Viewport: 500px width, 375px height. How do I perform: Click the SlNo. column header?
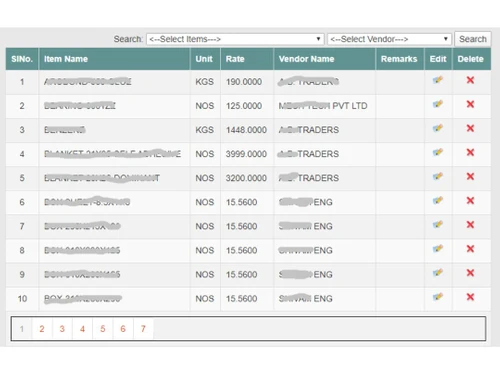click(22, 59)
